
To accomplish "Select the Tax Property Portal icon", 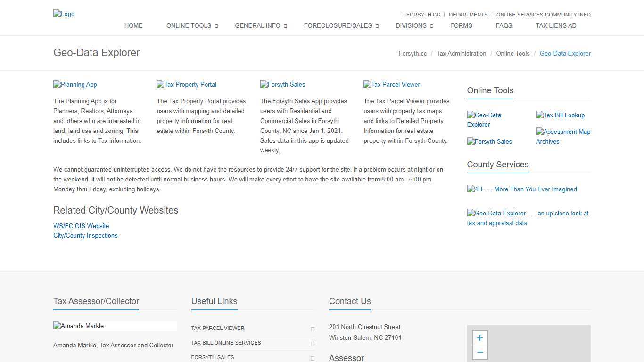I will pos(186,84).
